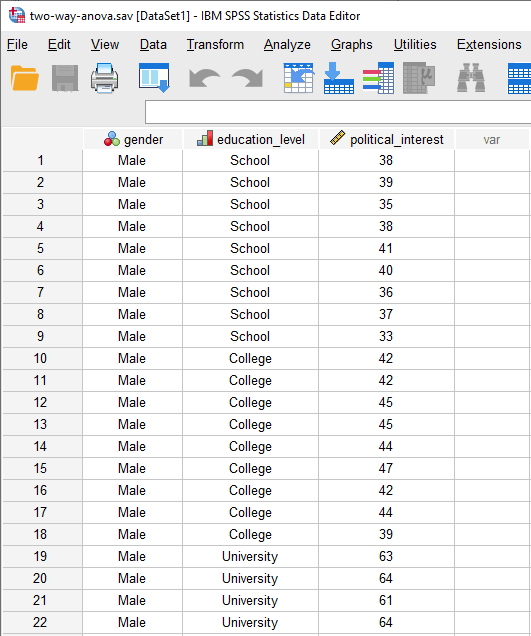
Task: Select row header 22
Action: (42, 622)
